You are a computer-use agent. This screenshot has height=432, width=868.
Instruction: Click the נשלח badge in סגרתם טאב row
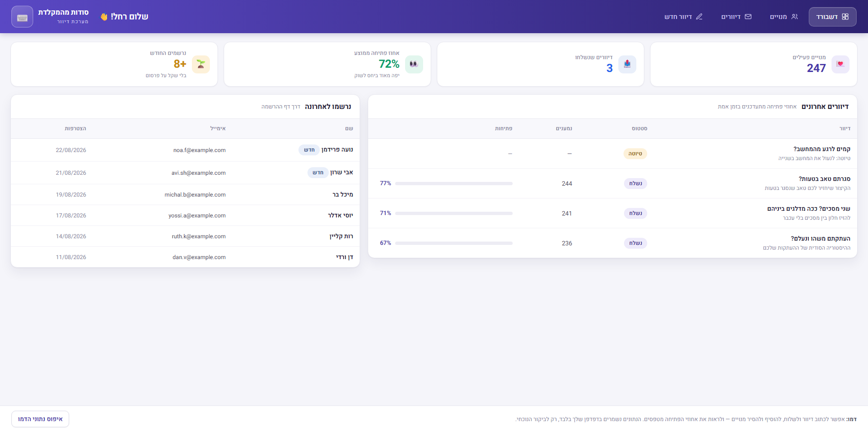point(635,183)
